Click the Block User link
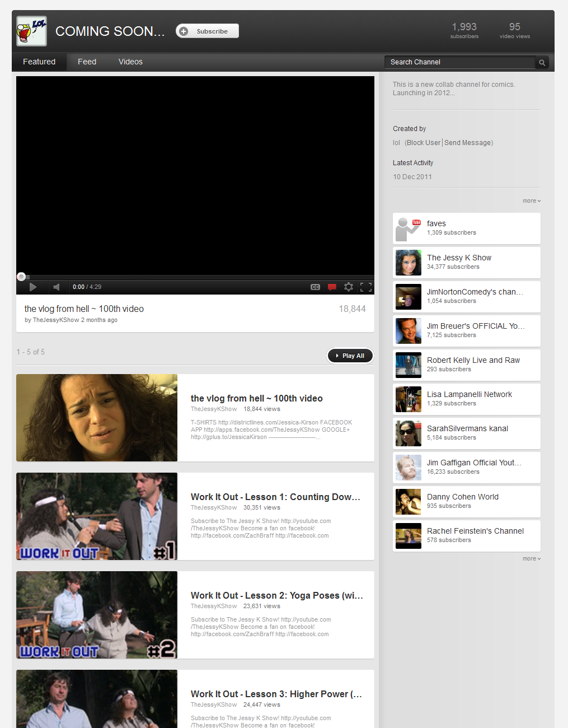The width and height of the screenshot is (568, 728). click(x=424, y=143)
